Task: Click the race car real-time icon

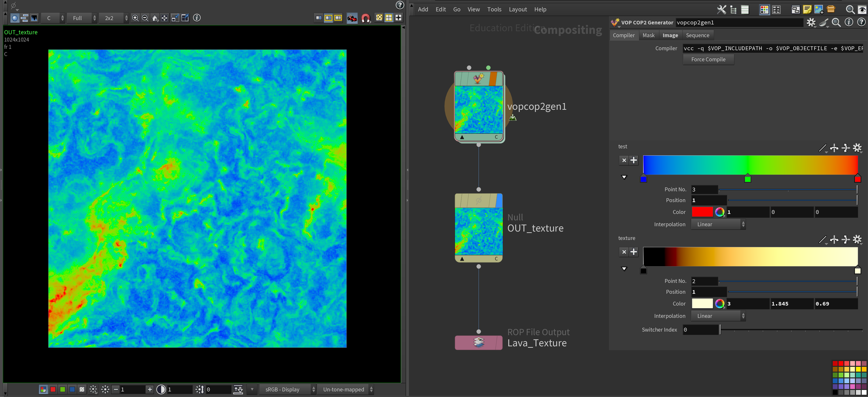Action: point(352,18)
